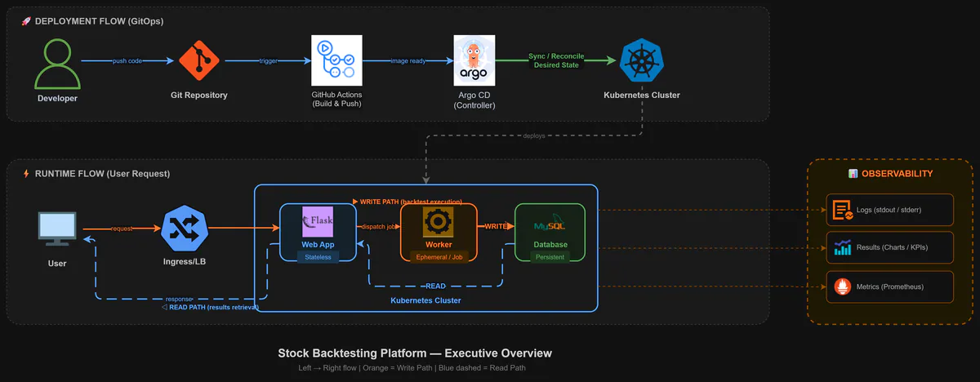The width and height of the screenshot is (980, 382).
Task: Click the 'push code' arrow label
Action: (128, 61)
